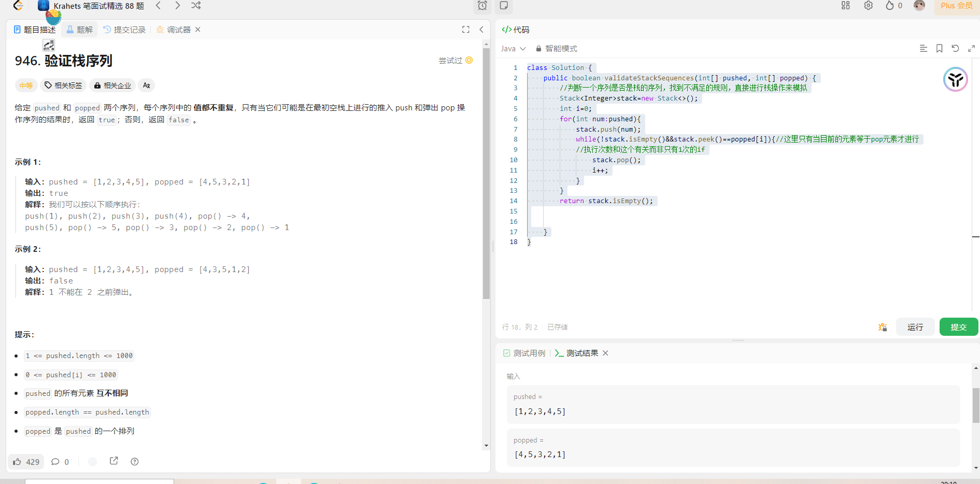Click the code line class Solution {

coord(559,68)
